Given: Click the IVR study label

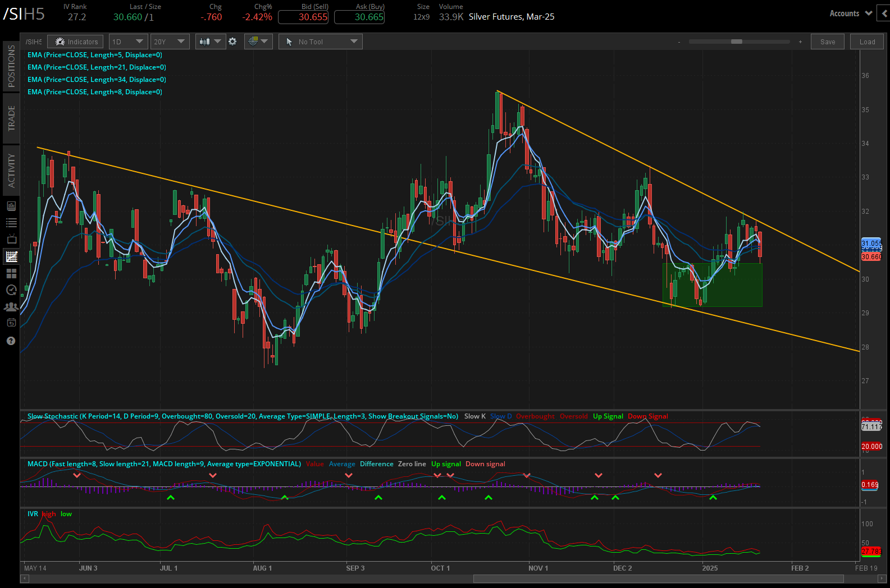Looking at the screenshot, I should click(33, 514).
